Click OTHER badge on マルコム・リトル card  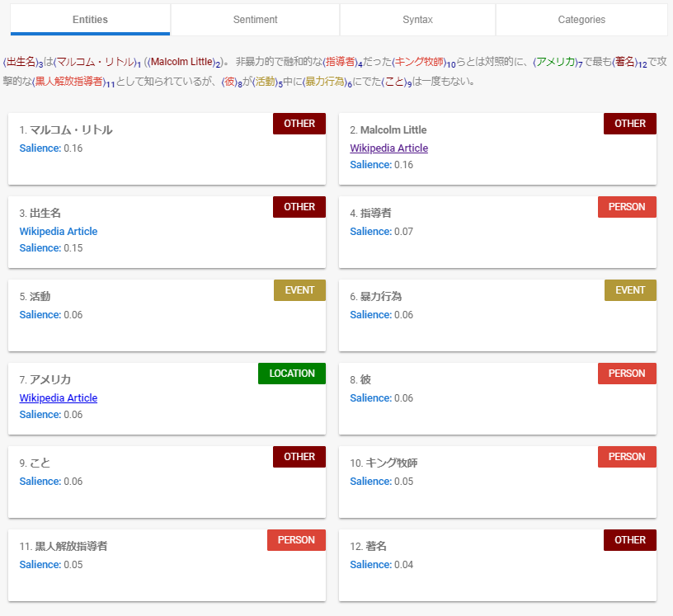pos(299,124)
